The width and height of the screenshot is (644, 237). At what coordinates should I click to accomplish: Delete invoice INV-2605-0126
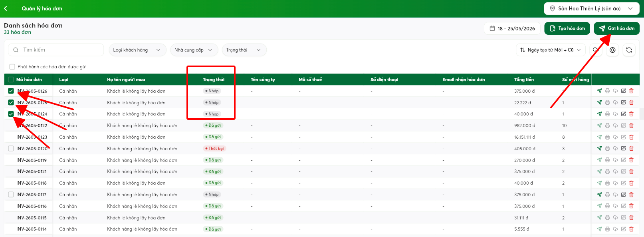pyautogui.click(x=631, y=91)
